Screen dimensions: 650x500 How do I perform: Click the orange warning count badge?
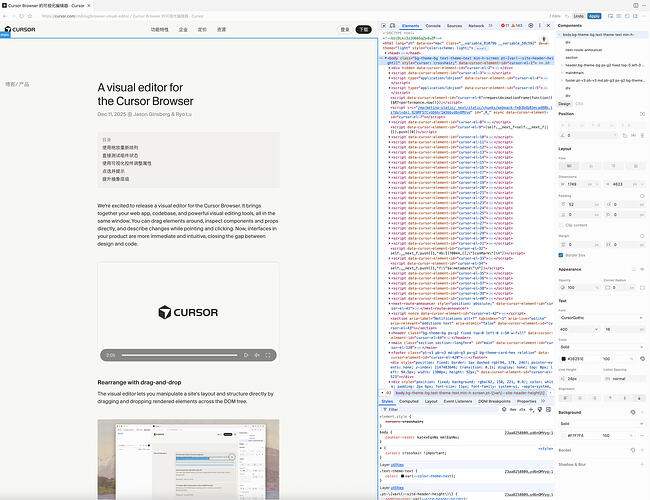(x=517, y=26)
